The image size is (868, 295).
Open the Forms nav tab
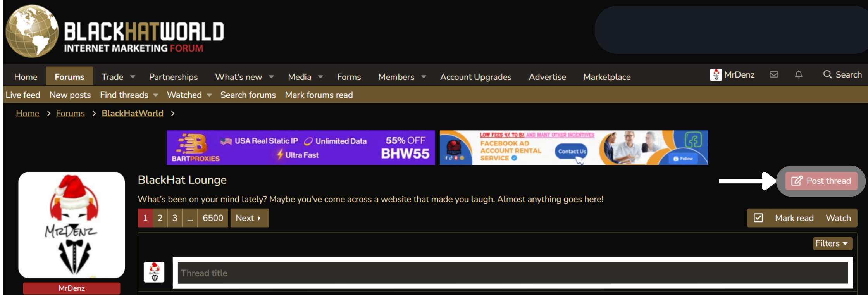[349, 77]
